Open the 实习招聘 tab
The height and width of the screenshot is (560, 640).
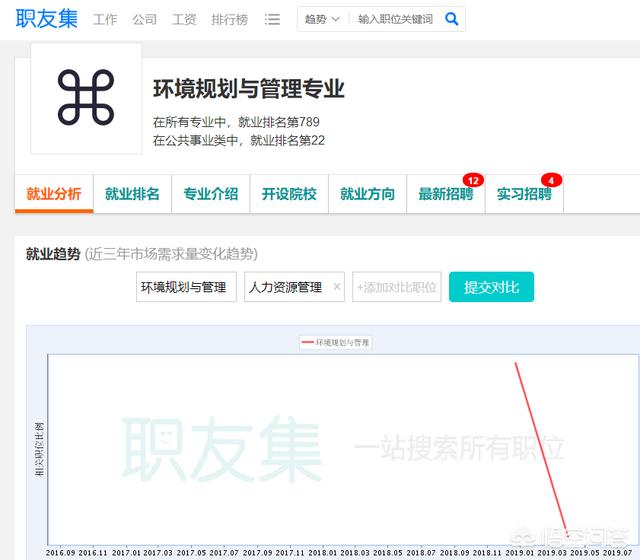(x=524, y=194)
